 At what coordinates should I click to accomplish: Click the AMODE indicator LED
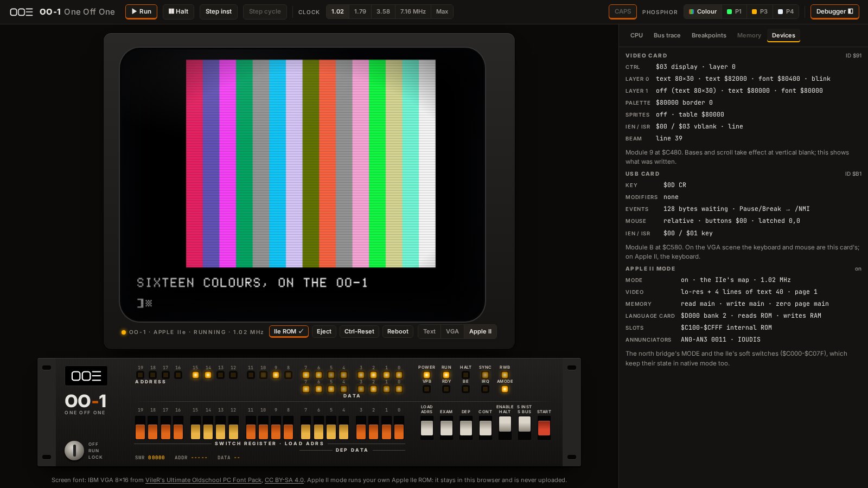click(505, 389)
